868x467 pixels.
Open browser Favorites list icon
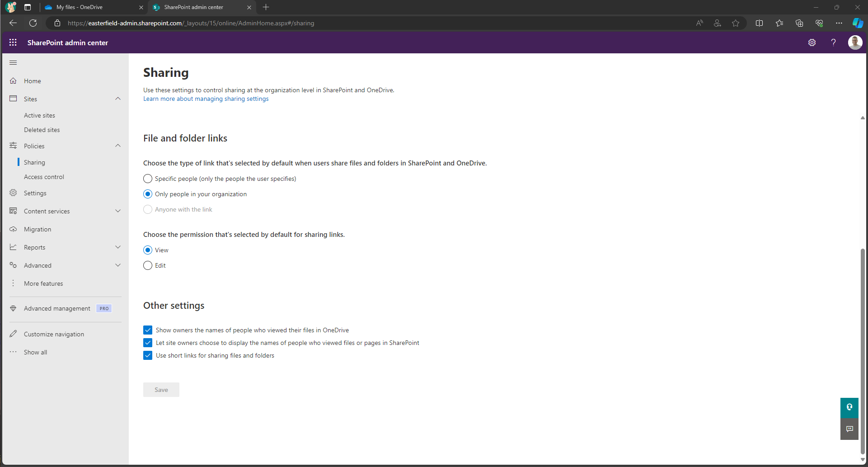click(x=779, y=23)
